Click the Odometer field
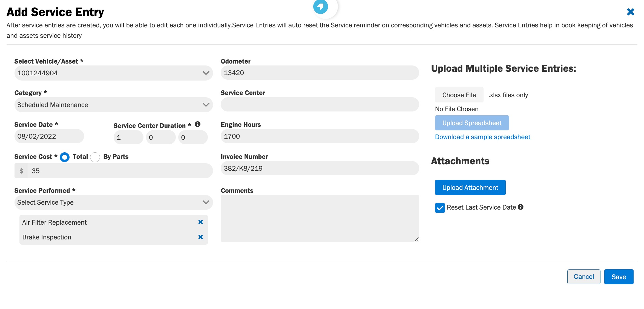This screenshot has height=309, width=644. pos(320,73)
